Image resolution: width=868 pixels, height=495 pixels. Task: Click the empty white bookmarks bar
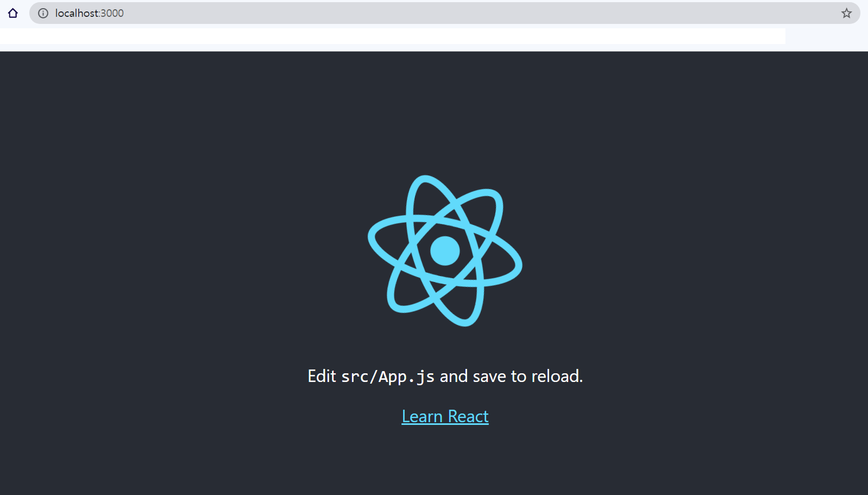pyautogui.click(x=393, y=36)
